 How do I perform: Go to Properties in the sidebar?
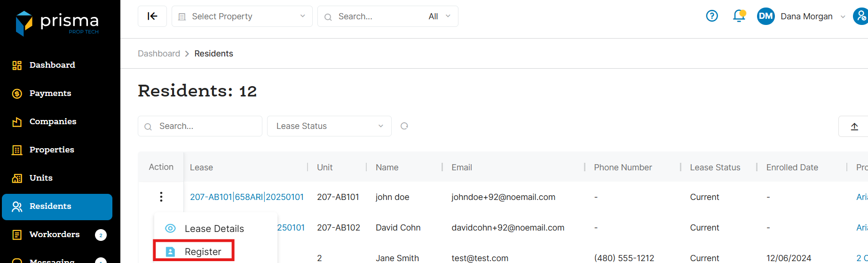point(52,150)
